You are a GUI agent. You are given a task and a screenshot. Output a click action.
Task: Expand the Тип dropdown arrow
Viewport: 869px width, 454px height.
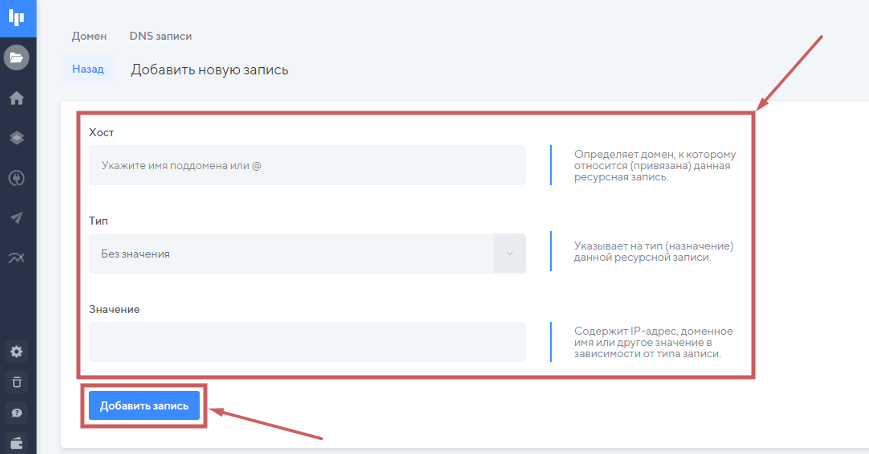pos(509,254)
